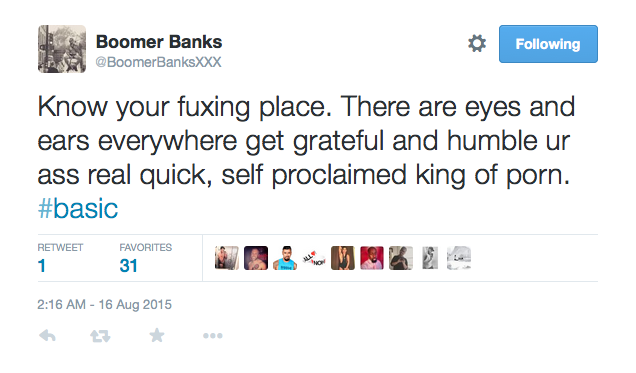
Task: Click the last favoriter avatar thumbnail
Action: tap(459, 258)
